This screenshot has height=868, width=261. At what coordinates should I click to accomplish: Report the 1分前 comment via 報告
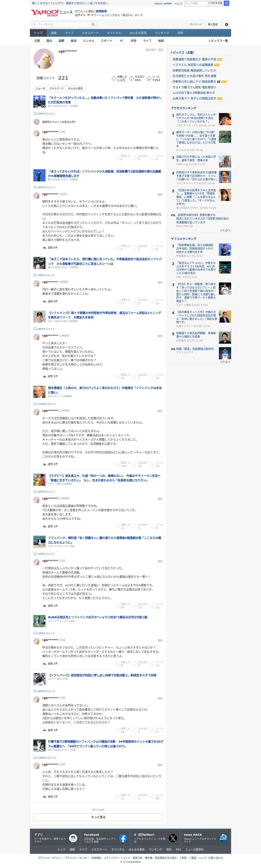[x=160, y=132]
